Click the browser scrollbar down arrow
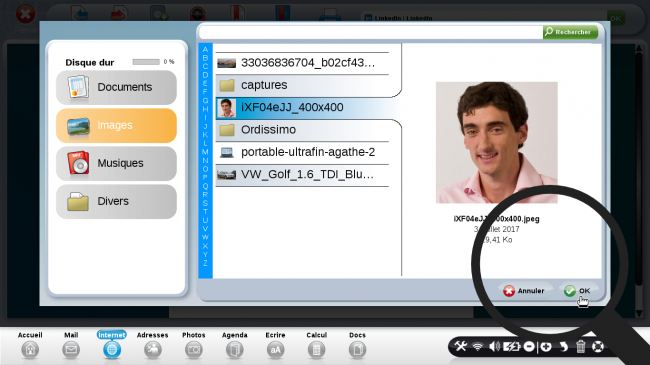The image size is (650, 365). click(x=639, y=314)
